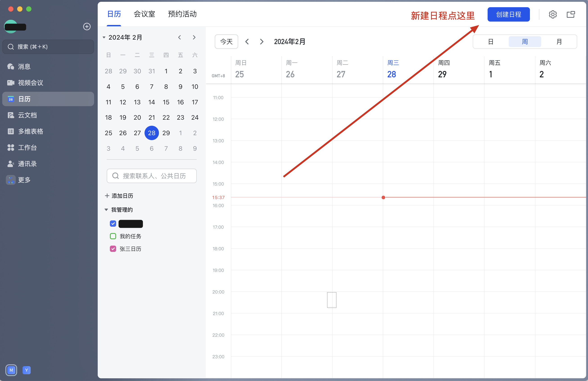Open 消息 in the sidebar
The width and height of the screenshot is (588, 381).
[24, 67]
